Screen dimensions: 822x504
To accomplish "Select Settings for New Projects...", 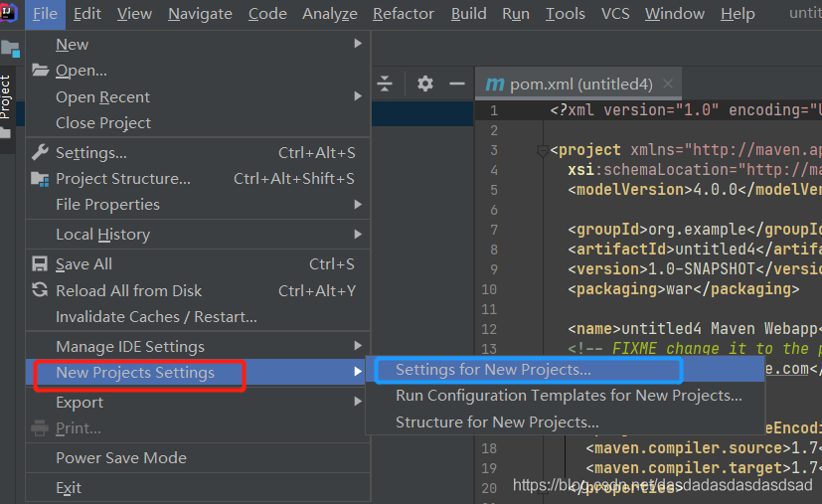I will [493, 369].
